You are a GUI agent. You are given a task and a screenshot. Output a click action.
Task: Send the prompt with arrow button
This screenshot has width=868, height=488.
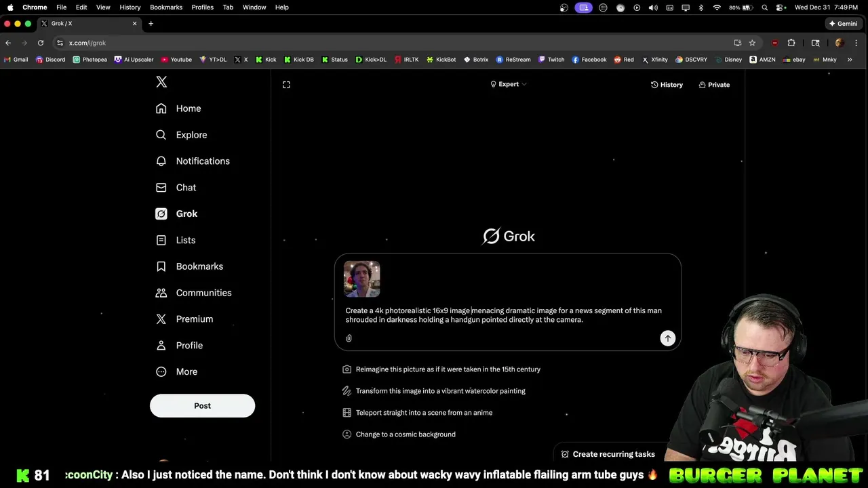click(x=668, y=338)
